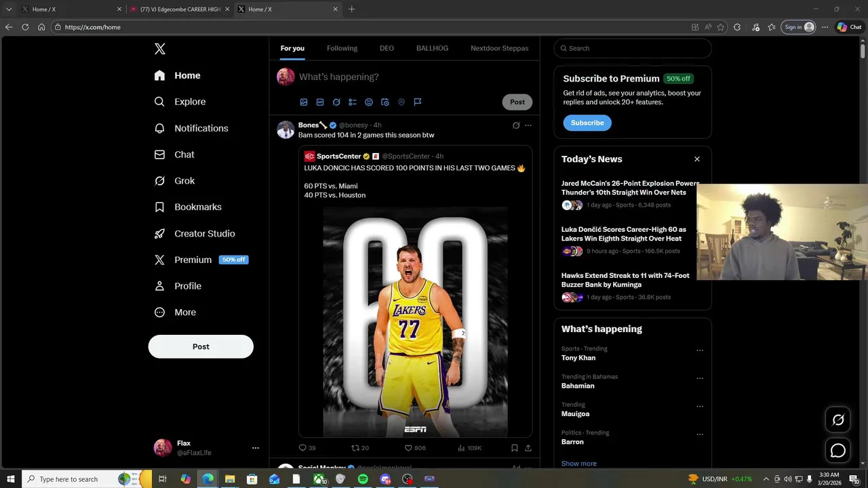Schedule the post from composer
The width and height of the screenshot is (868, 488).
click(385, 102)
